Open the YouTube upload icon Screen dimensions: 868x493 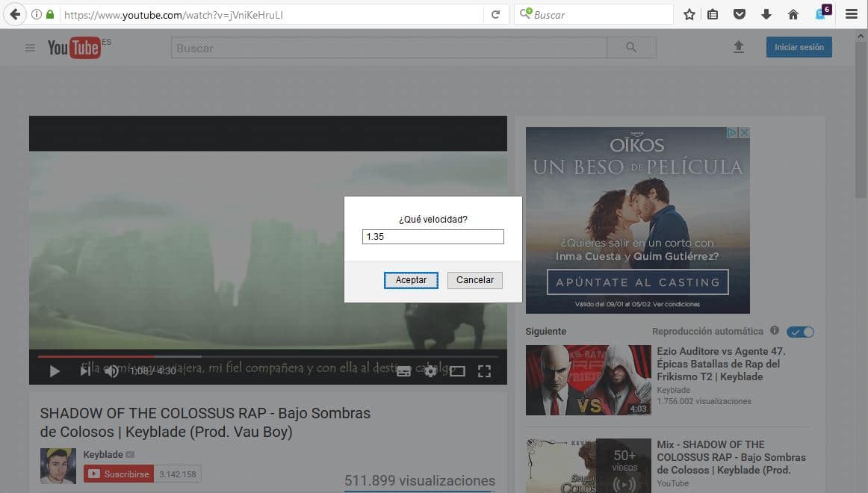coord(739,47)
